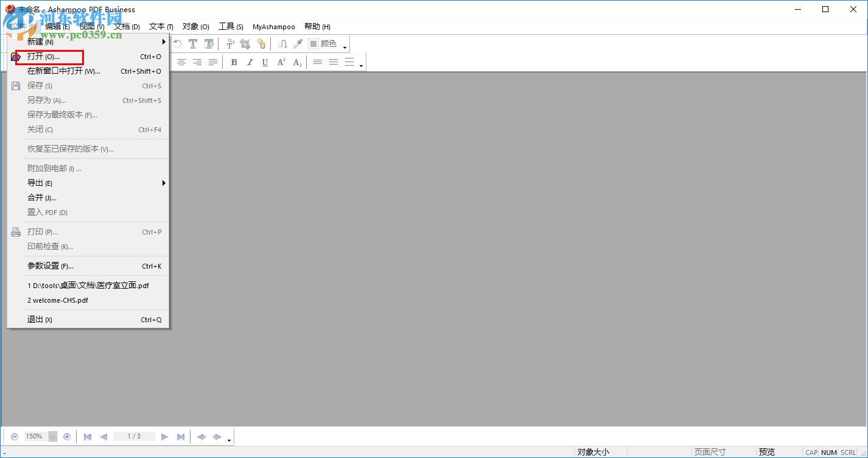Open 参数设置 (F)... preferences
868x458 pixels.
coord(88,266)
